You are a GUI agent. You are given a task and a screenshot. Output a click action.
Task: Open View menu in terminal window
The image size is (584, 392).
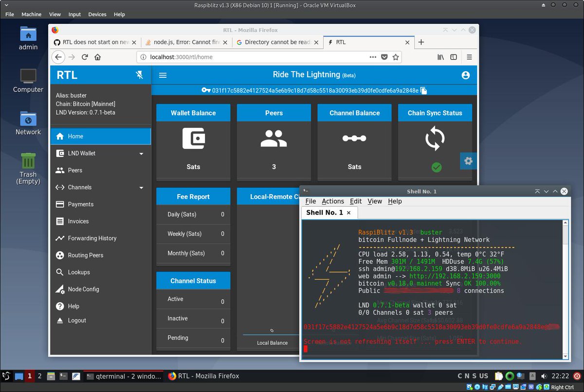click(x=375, y=201)
